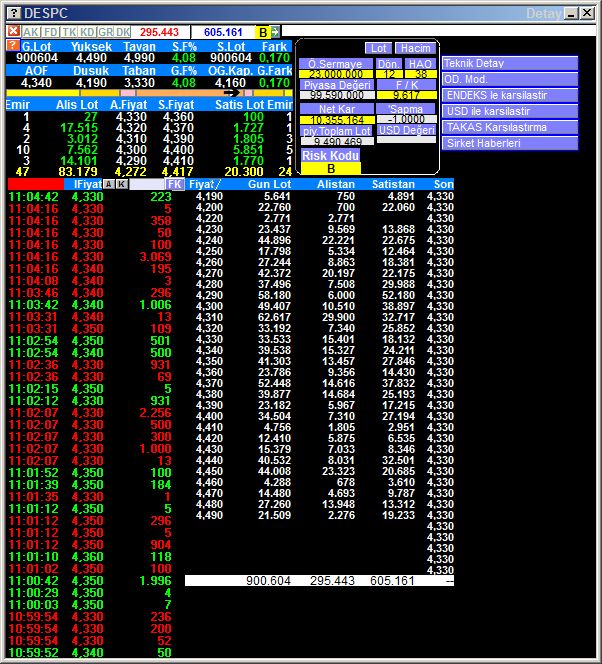This screenshot has width=602, height=664.
Task: Click the KD toolbar icon
Action: [x=87, y=32]
